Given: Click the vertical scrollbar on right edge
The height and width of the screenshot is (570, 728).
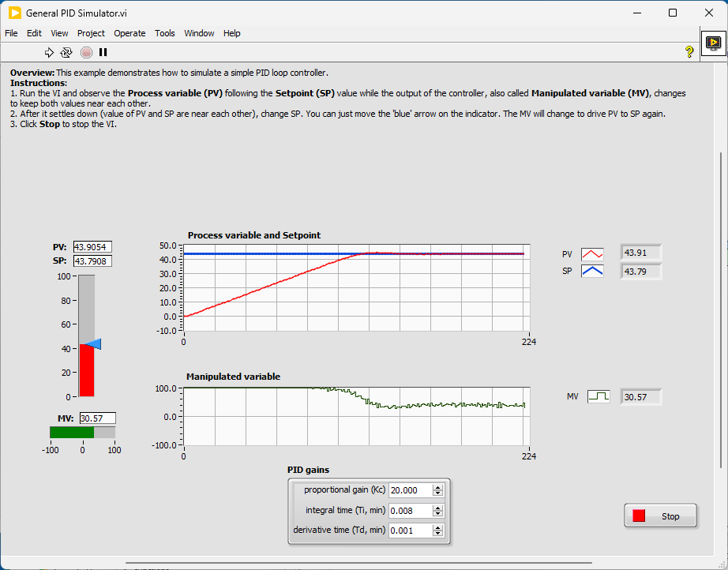Looking at the screenshot, I should point(722,308).
